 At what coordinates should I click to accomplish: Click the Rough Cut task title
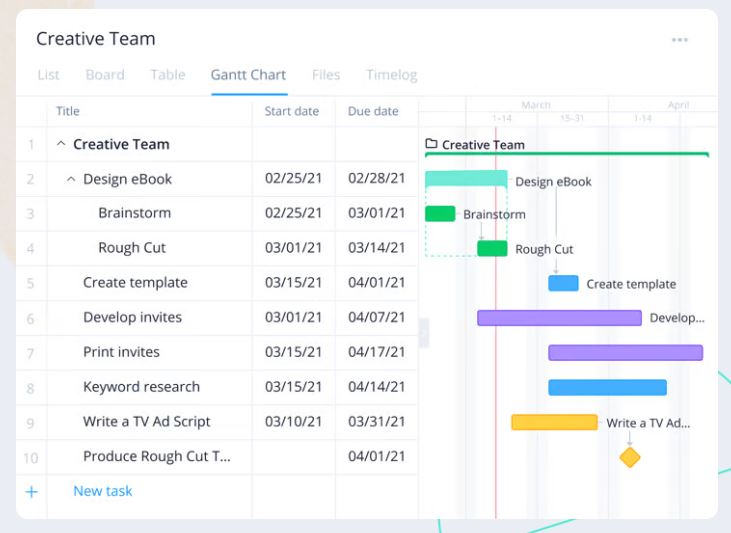coord(132,248)
